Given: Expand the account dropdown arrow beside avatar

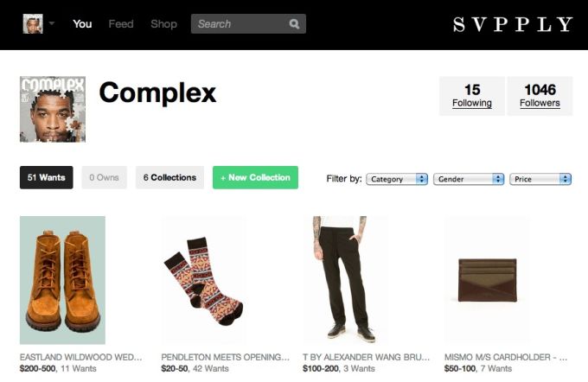Looking at the screenshot, I should (52, 23).
